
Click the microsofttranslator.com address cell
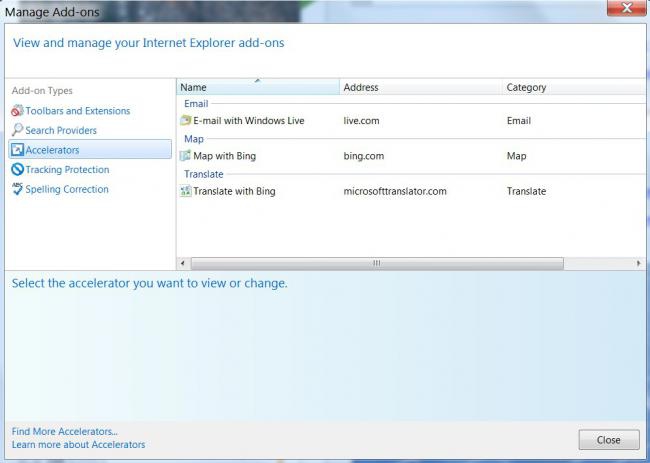point(395,191)
